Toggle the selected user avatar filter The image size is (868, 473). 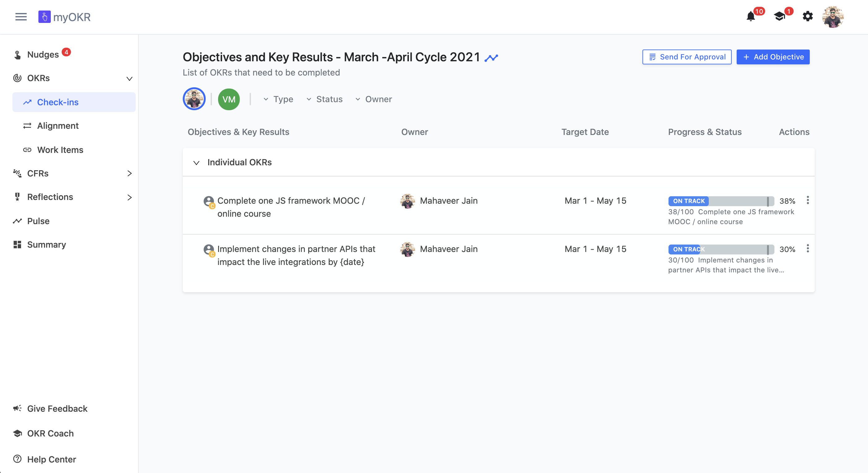tap(194, 99)
